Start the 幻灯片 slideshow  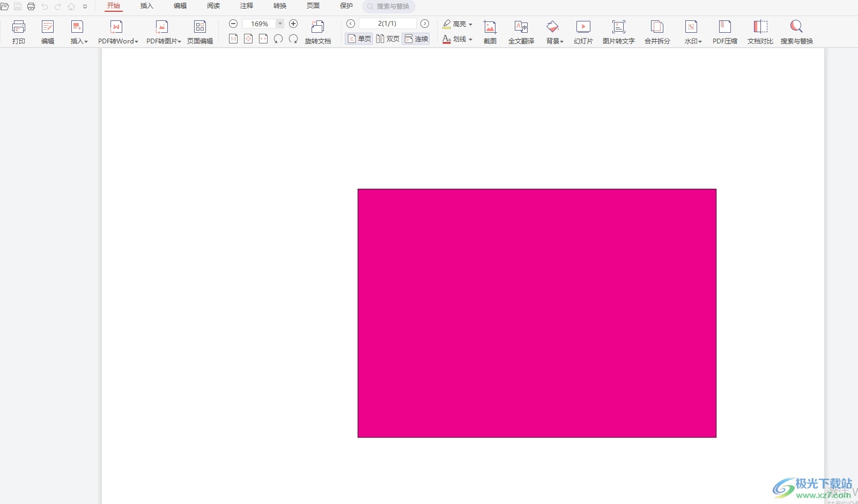coord(583,32)
